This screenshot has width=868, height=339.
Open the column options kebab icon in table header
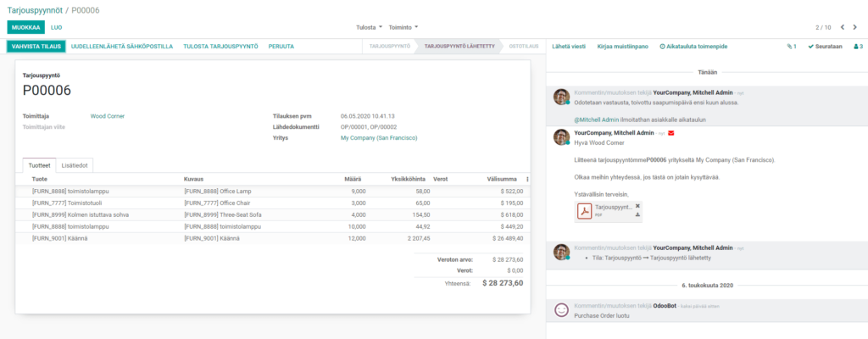tap(527, 180)
